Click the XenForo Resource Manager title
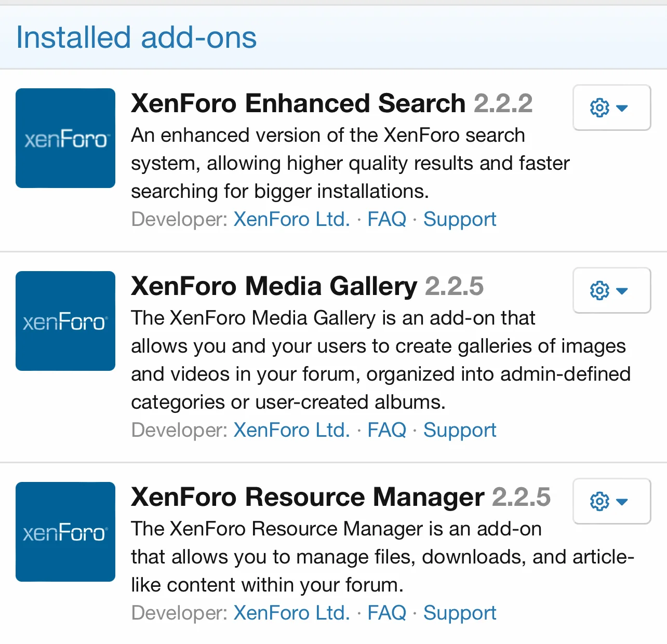Viewport: 667px width, 644px height. 307,497
